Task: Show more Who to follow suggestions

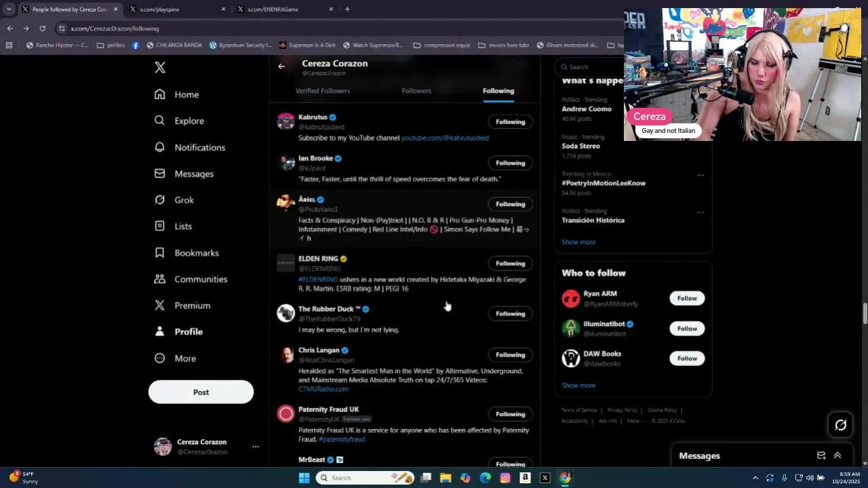Action: pyautogui.click(x=578, y=386)
